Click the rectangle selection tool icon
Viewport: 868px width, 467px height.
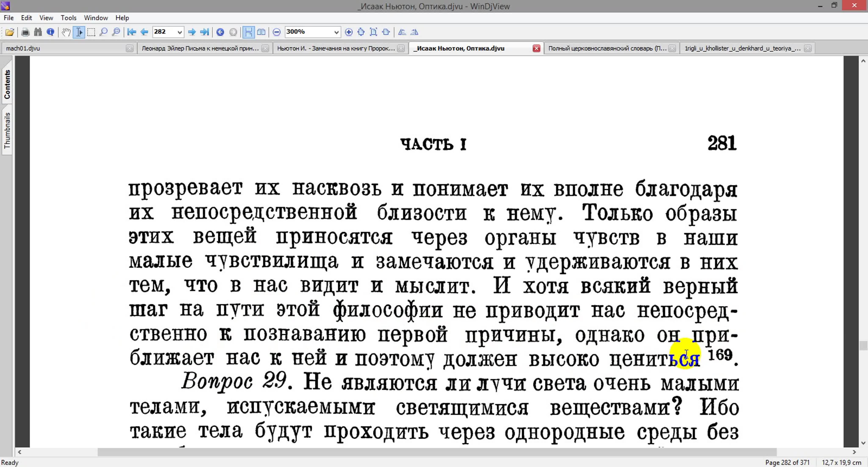(x=91, y=32)
